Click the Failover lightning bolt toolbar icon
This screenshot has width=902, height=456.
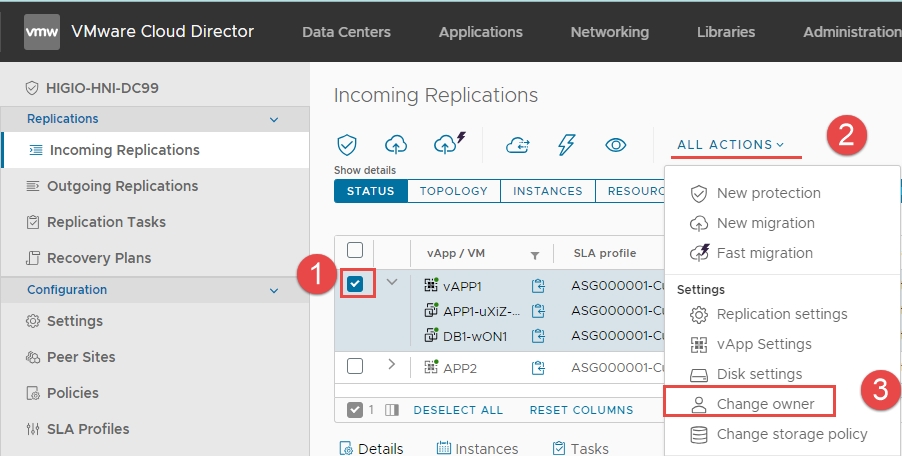(566, 145)
